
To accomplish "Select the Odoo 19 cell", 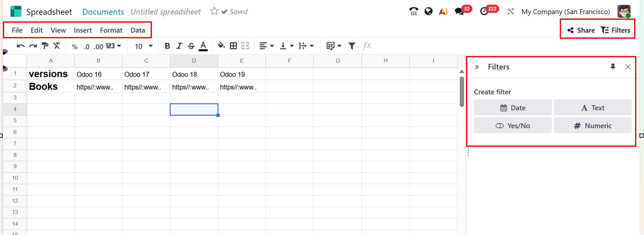I will [242, 74].
